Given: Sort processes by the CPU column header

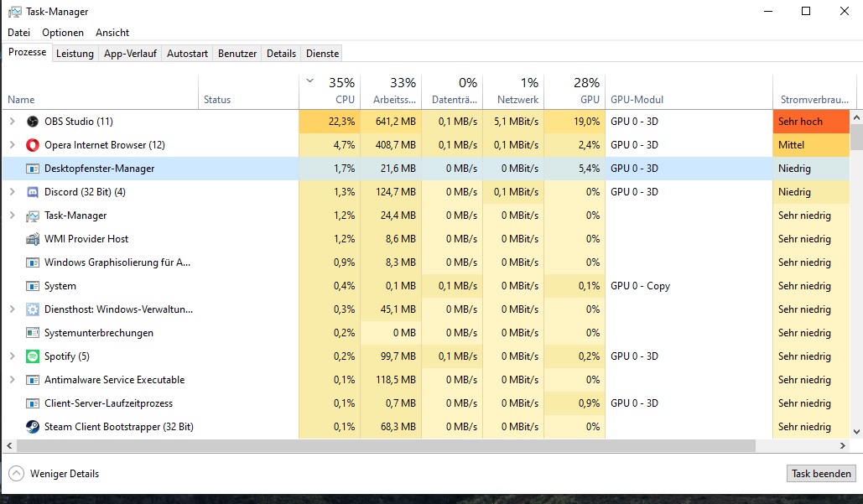Looking at the screenshot, I should [344, 99].
